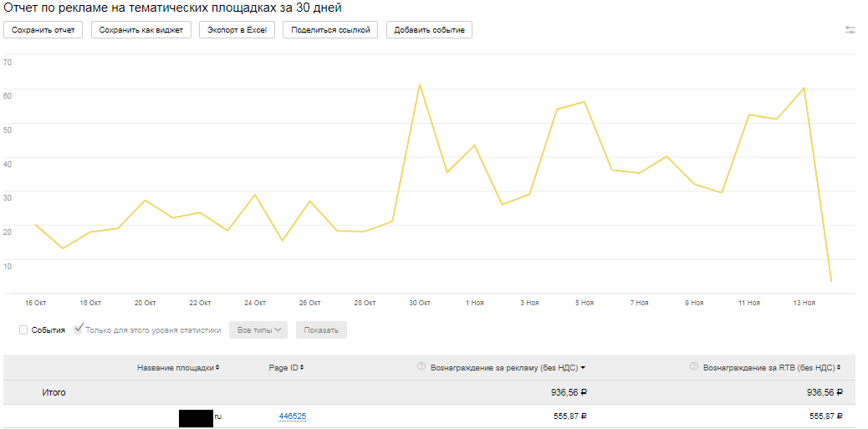This screenshot has height=429, width=868.
Task: Click chart peak at 30 Окт
Action: point(420,84)
